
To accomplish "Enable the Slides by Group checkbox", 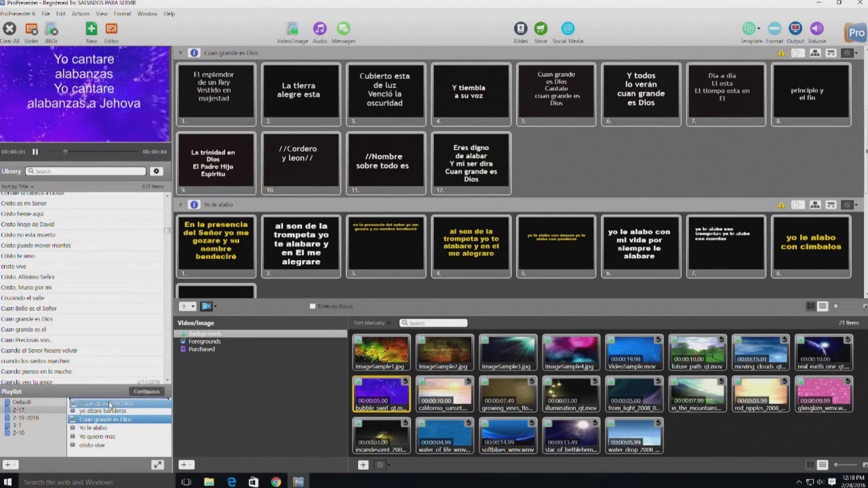I will point(313,306).
